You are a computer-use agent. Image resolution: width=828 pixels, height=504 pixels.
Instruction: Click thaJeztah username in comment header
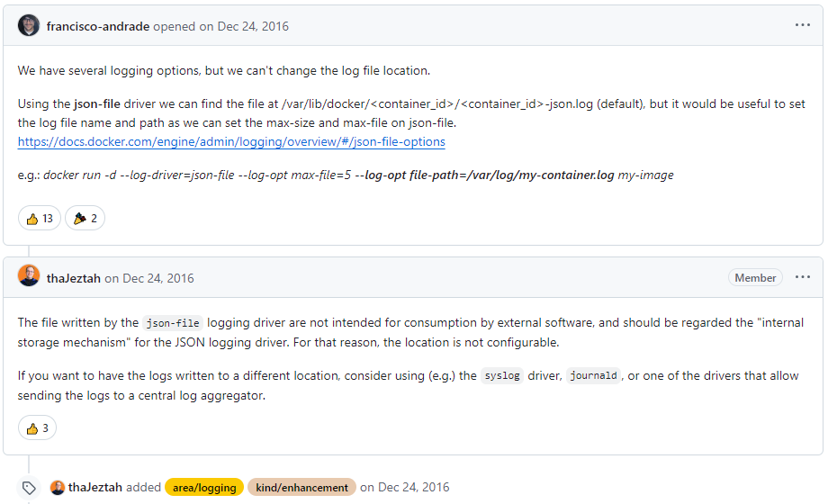click(74, 278)
